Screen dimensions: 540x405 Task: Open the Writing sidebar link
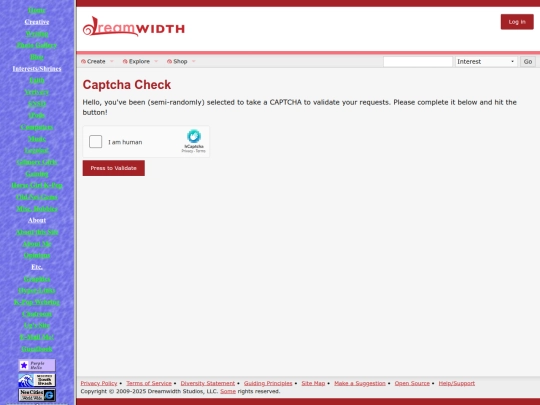pyautogui.click(x=37, y=34)
